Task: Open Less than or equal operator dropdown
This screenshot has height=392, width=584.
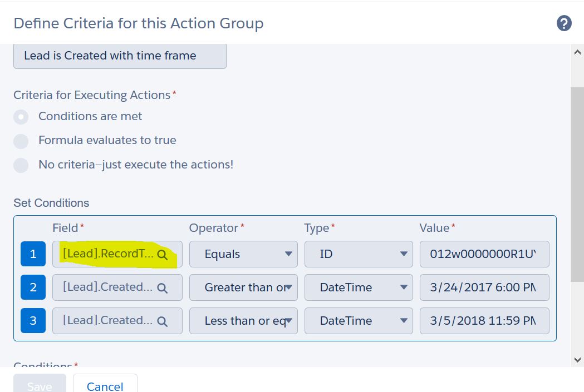Action: (243, 321)
